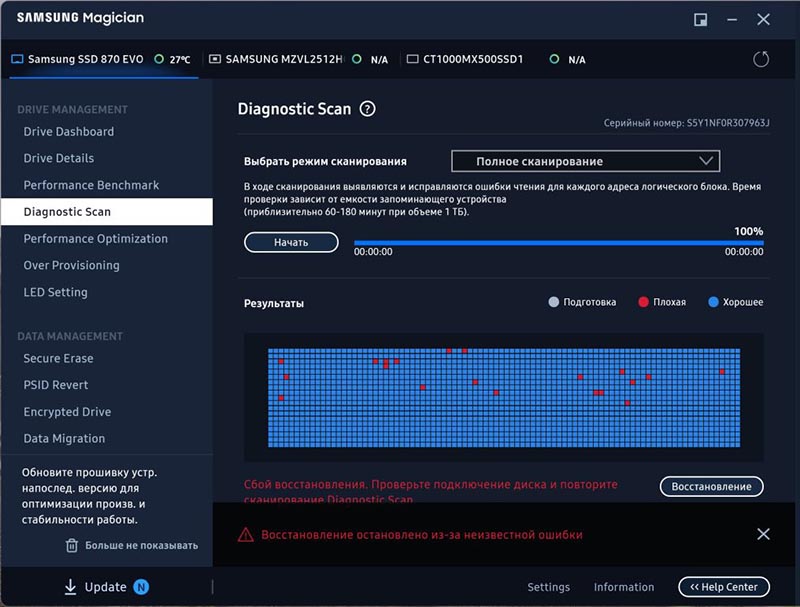Select the Samsung SSD 870 EVO drive tab
The width and height of the screenshot is (800, 607).
[x=104, y=59]
